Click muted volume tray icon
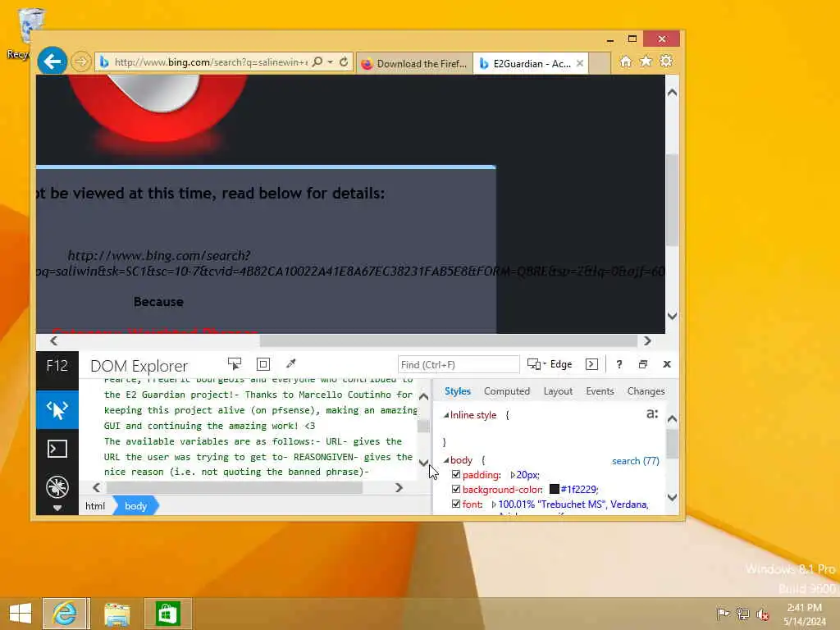The width and height of the screenshot is (840, 630). tap(762, 614)
